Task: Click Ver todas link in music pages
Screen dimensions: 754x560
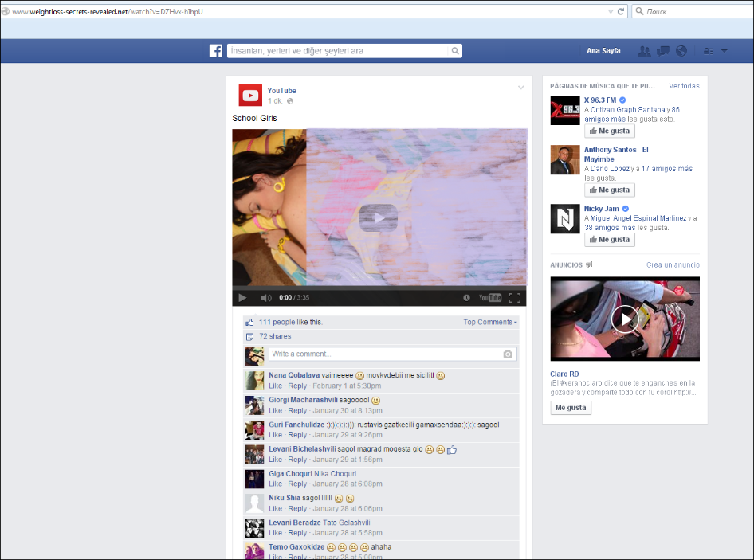Action: (x=685, y=86)
